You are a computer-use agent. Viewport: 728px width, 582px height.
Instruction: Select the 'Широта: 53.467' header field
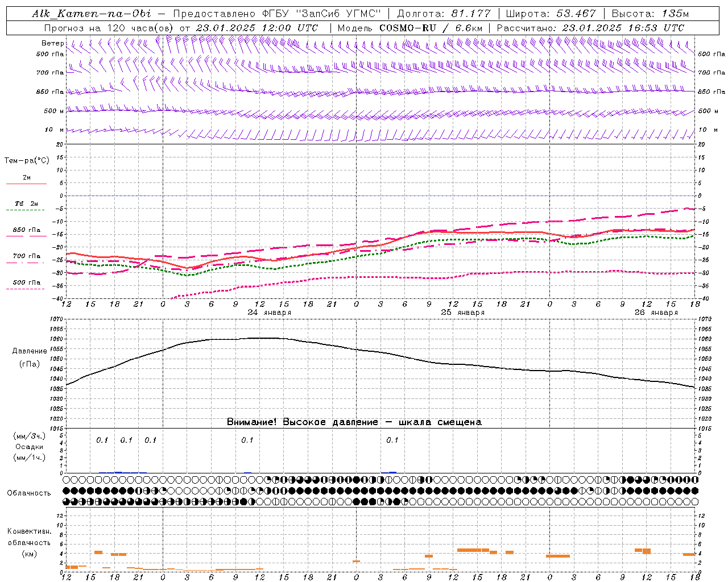[x=551, y=14]
